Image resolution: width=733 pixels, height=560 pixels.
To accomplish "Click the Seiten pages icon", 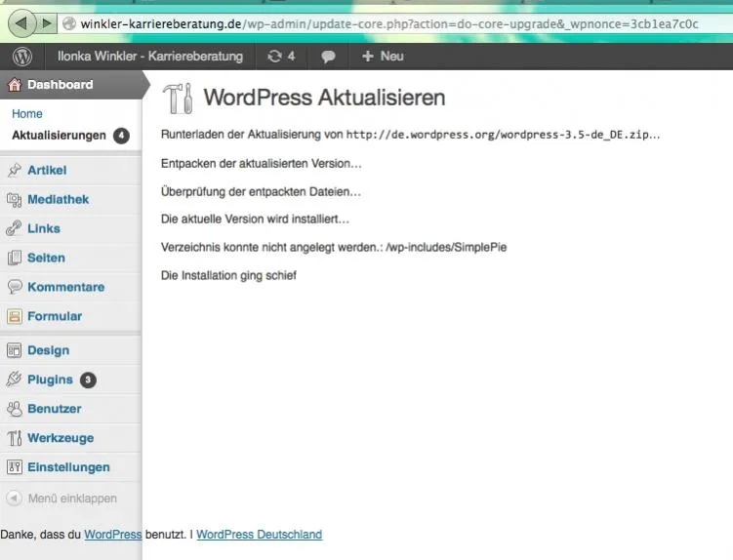I will coord(14,258).
